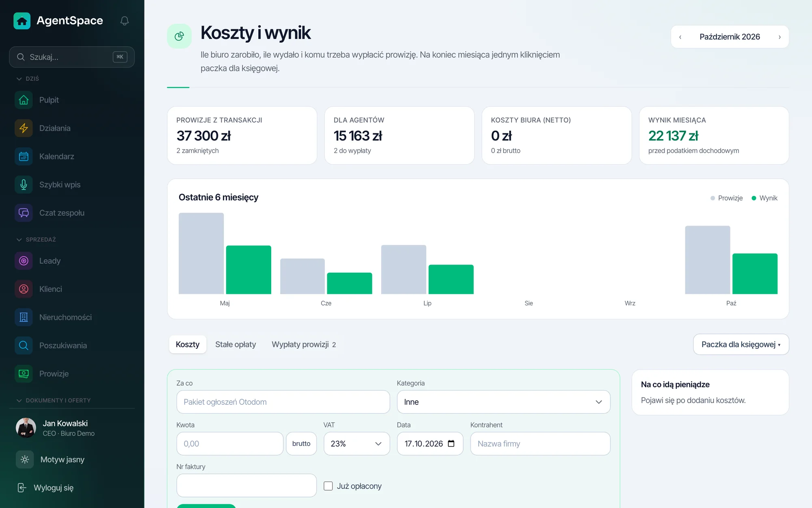Open the Kalendarz calendar icon

(24, 156)
